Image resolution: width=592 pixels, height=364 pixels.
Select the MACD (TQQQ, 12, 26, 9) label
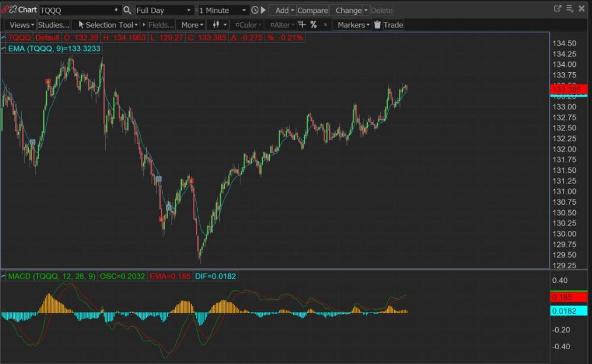[52, 276]
